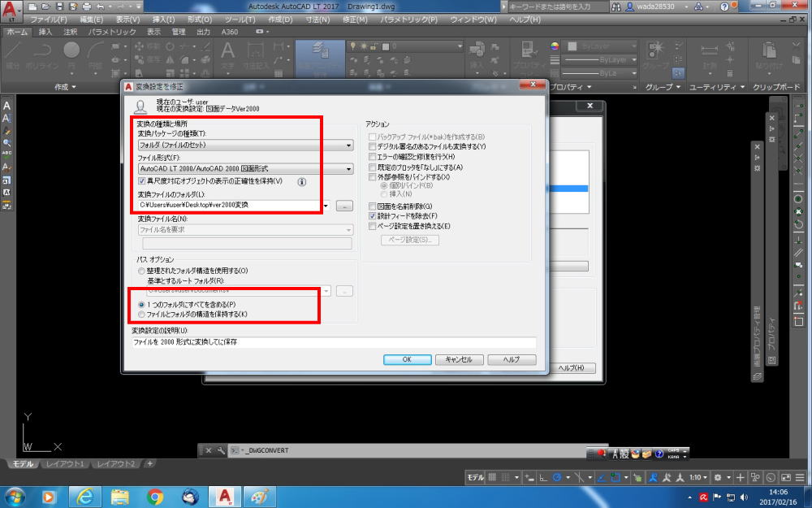Click the annotation monitor plus icon
The width and height of the screenshot is (812, 508).
click(x=740, y=477)
